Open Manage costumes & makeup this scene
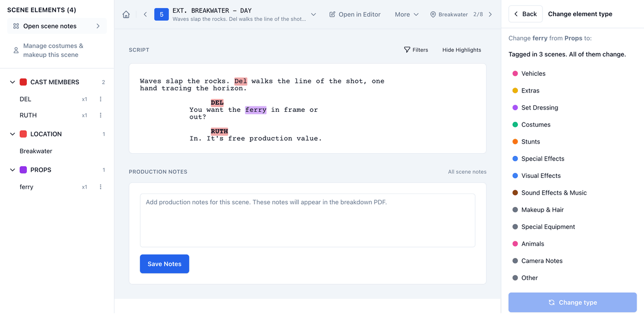The width and height of the screenshot is (644, 323). 57,51
